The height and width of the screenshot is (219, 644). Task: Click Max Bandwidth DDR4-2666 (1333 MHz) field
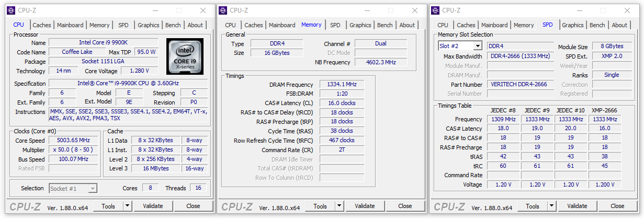click(521, 56)
